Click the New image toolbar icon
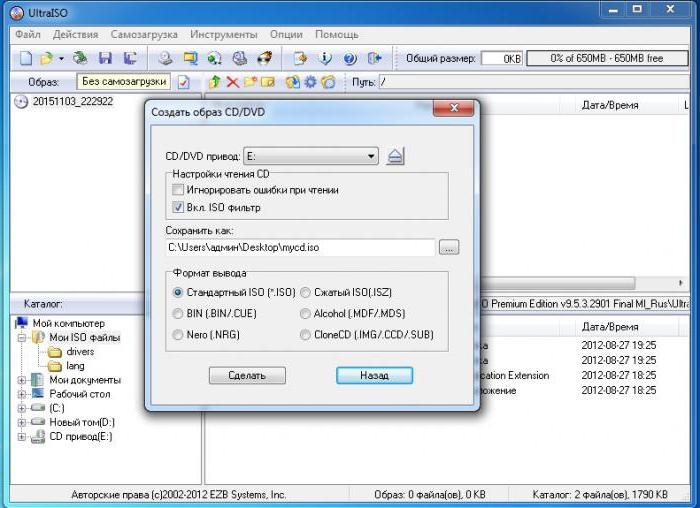 click(x=26, y=58)
